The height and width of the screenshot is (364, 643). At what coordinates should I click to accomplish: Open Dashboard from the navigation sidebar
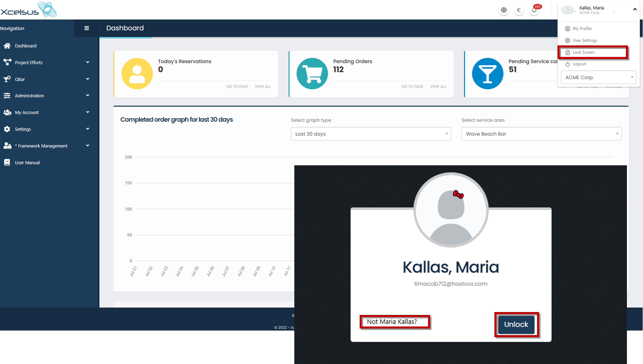26,46
